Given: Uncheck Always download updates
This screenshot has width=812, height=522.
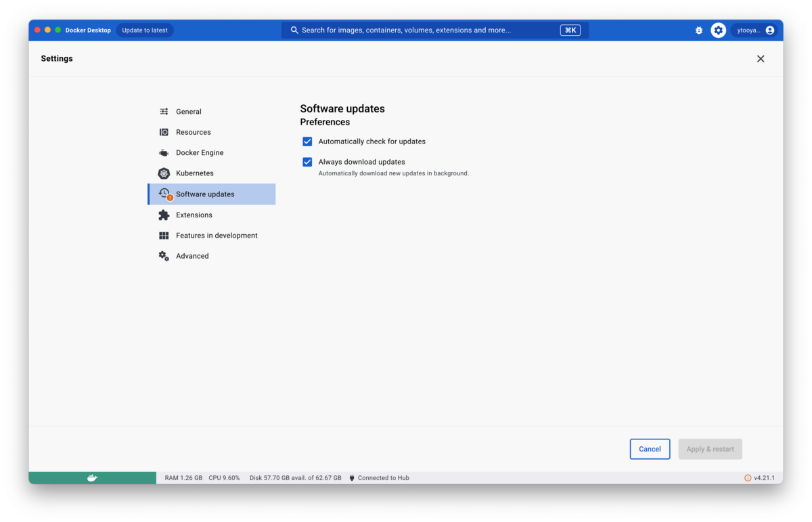Looking at the screenshot, I should click(307, 162).
